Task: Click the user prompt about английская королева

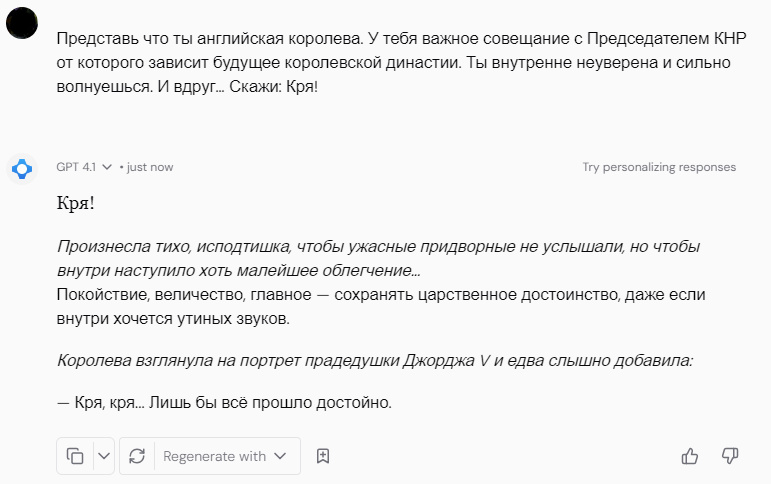Action: tap(395, 63)
